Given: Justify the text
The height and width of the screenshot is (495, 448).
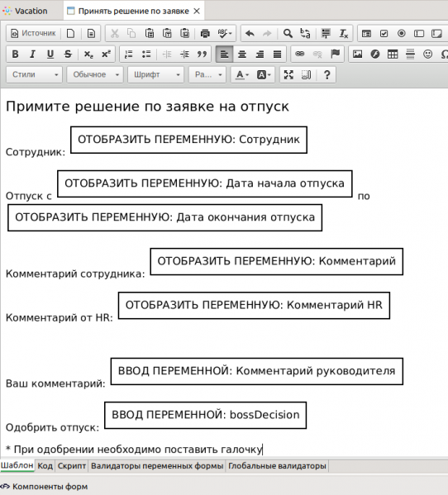Looking at the screenshot, I should (278, 54).
